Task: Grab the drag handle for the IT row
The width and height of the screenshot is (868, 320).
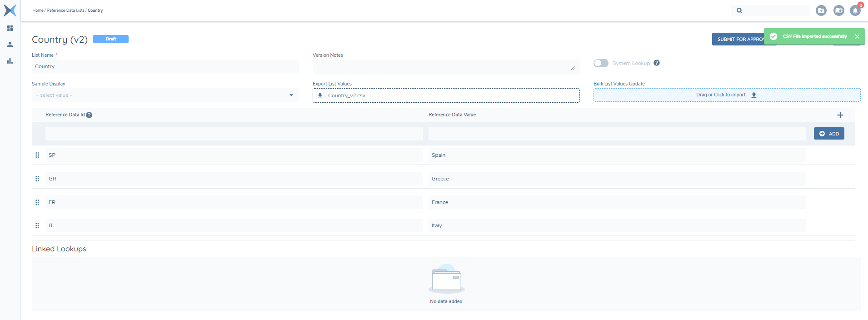Action: coord(37,225)
